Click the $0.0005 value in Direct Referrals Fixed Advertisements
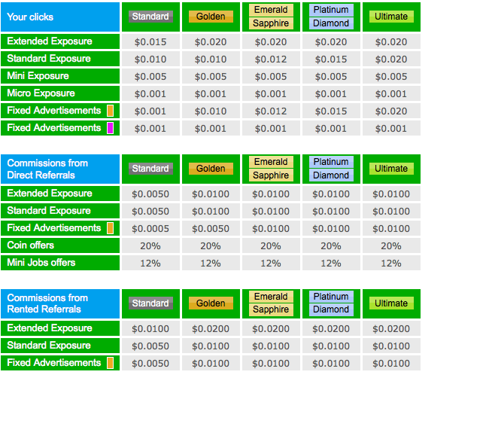 (150, 228)
